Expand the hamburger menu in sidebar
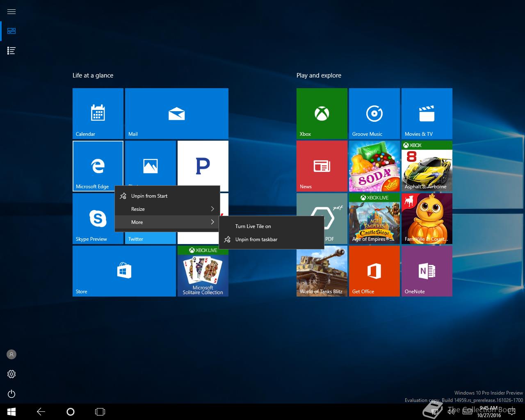Screen dimensions: 525x420 (11, 11)
